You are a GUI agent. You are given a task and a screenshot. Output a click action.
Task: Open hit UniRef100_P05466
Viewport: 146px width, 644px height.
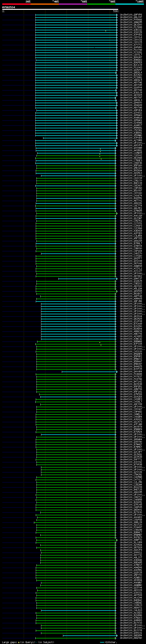pyautogui.click(x=131, y=20)
